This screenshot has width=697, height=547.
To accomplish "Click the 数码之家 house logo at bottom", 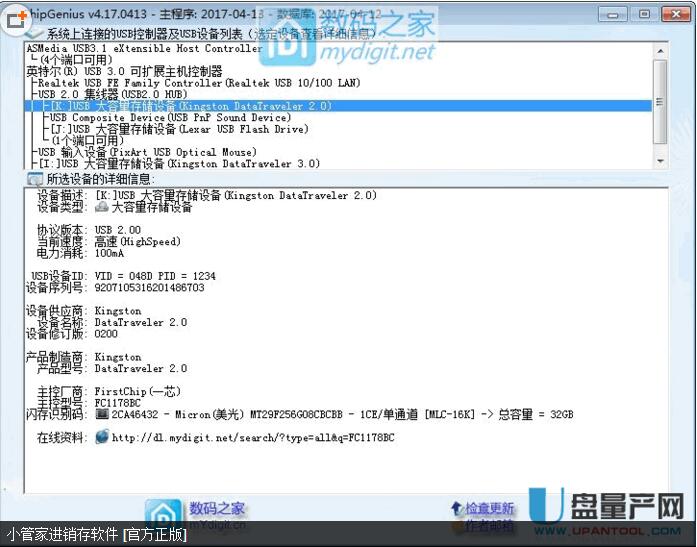I will (x=164, y=514).
